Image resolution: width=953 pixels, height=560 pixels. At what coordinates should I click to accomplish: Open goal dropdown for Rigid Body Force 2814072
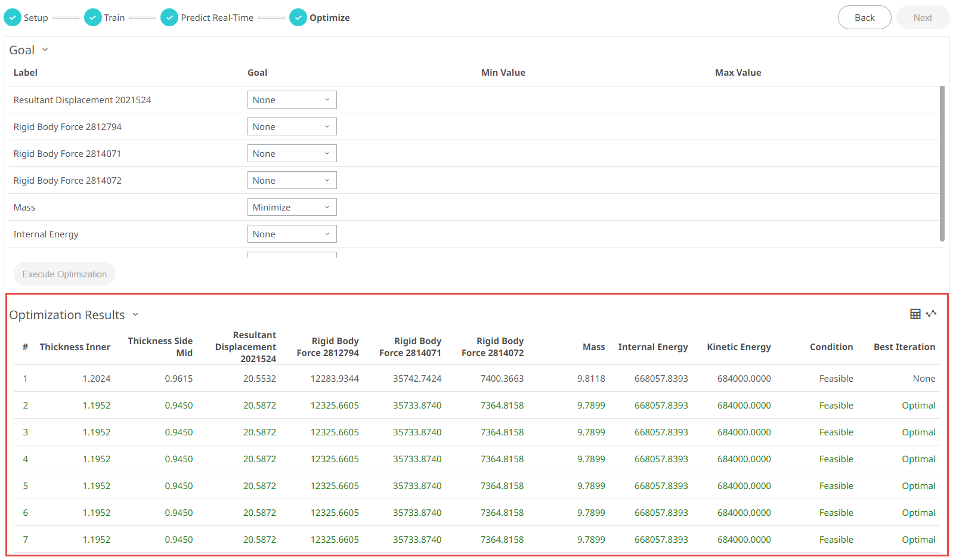tap(292, 181)
